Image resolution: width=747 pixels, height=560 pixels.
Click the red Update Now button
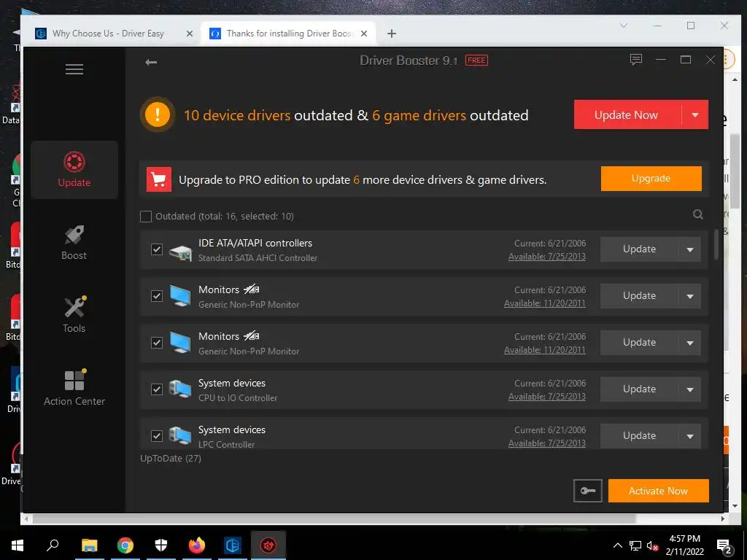point(627,114)
